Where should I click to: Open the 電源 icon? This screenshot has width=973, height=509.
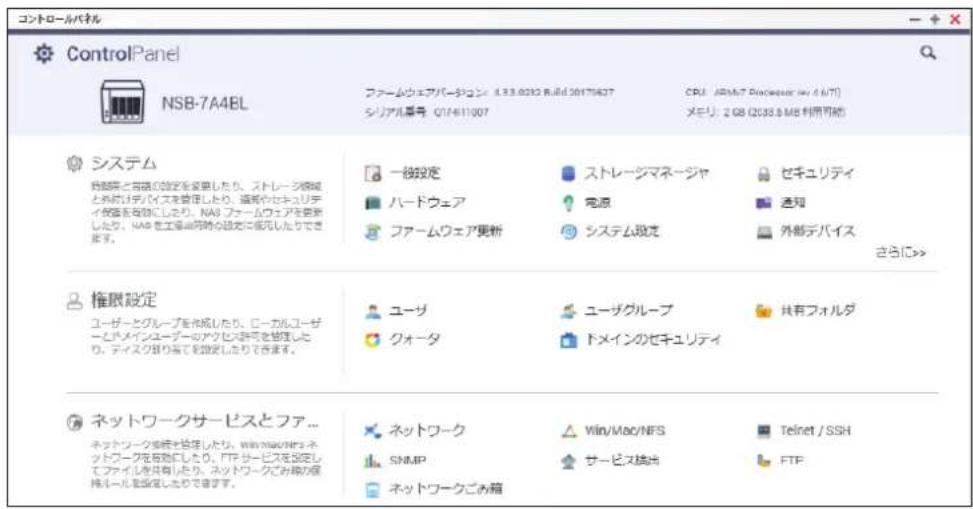pyautogui.click(x=568, y=203)
